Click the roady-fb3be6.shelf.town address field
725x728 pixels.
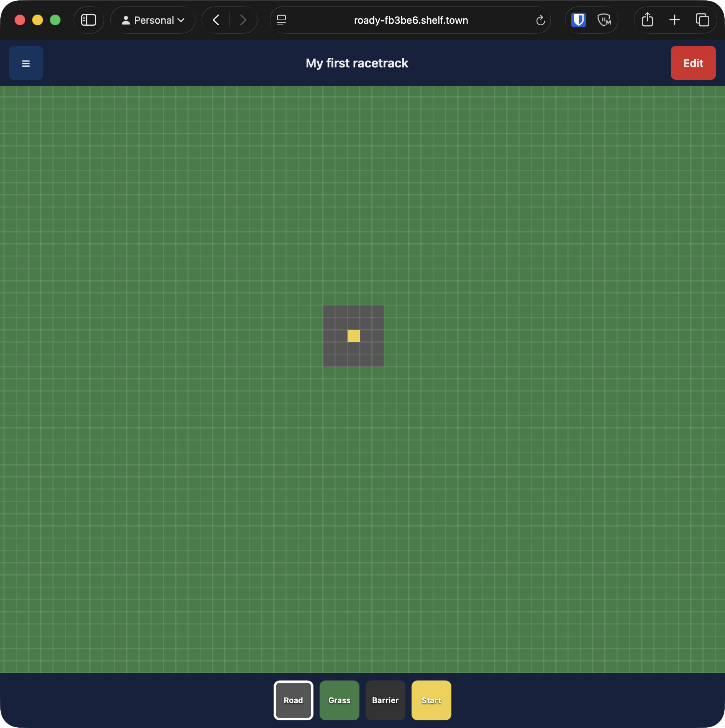[411, 20]
